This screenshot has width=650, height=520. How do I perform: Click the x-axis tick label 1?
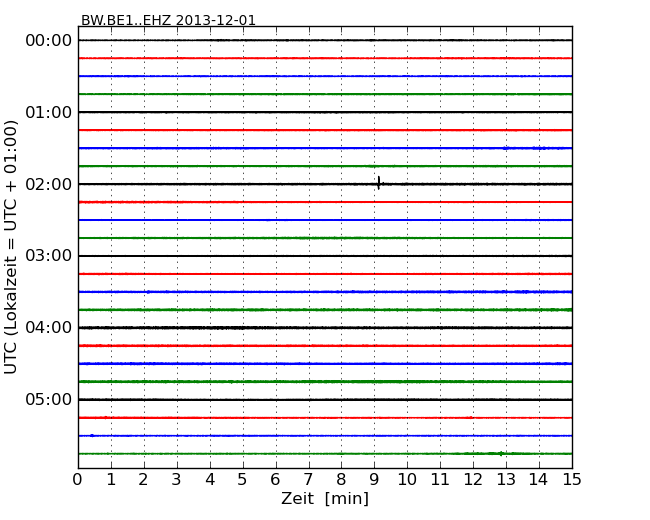(x=111, y=480)
